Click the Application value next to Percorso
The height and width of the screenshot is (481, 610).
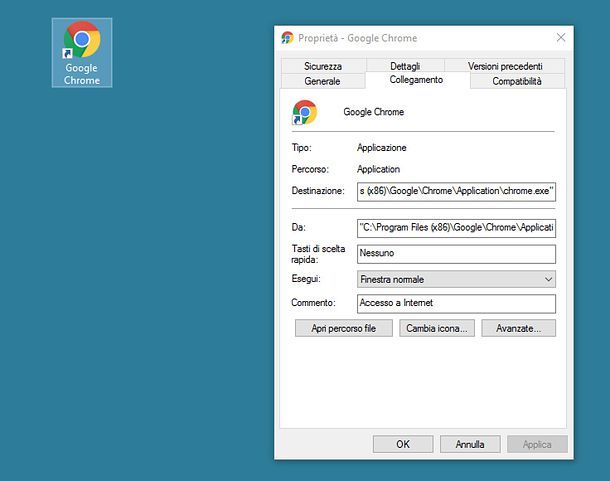379,169
